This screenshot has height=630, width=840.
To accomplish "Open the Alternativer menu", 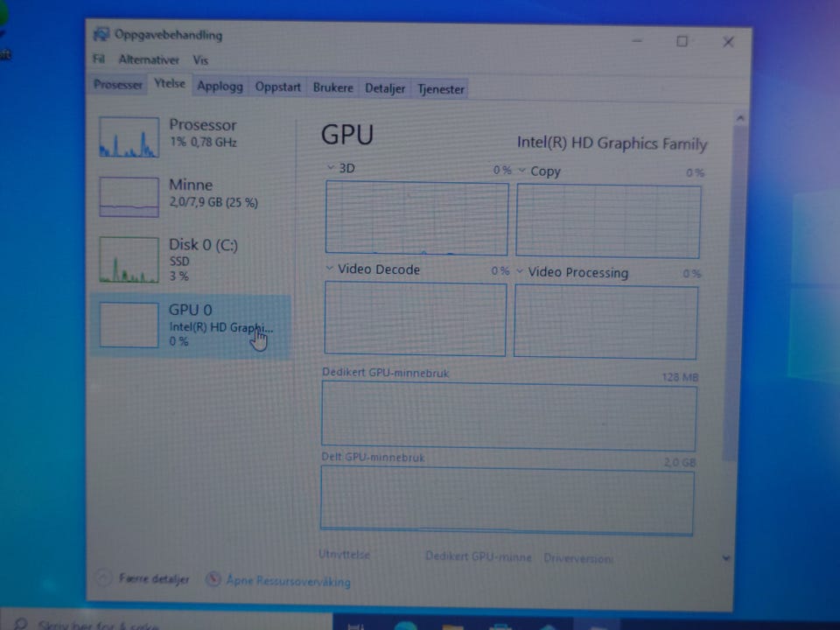I will pos(149,59).
